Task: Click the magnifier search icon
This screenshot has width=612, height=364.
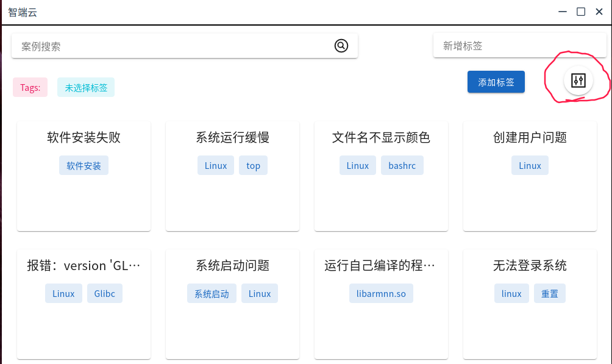Action: 341,46
